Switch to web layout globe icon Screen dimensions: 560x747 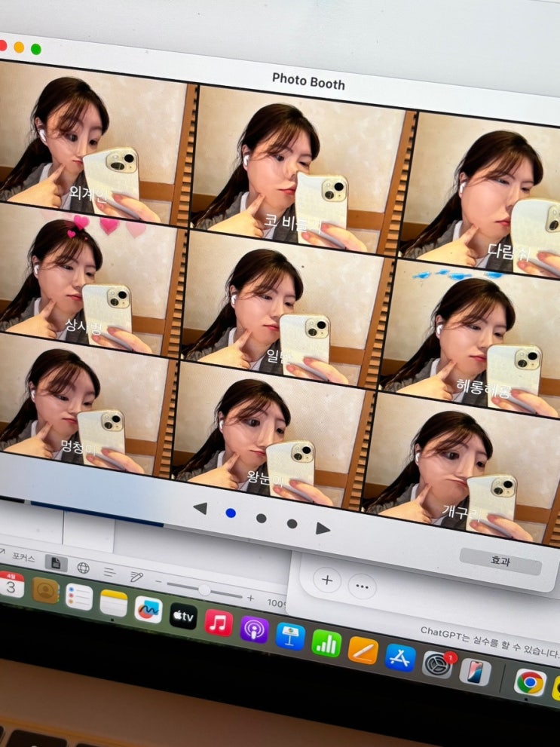click(84, 568)
